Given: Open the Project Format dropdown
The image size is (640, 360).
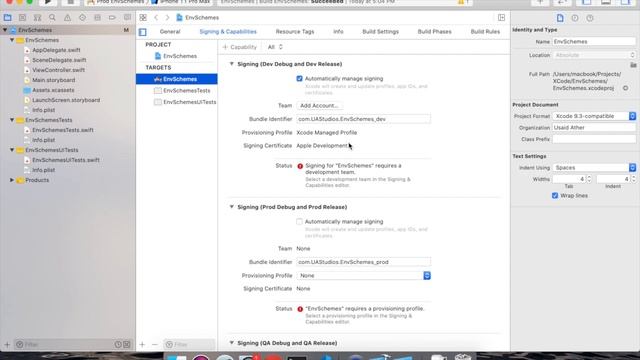Looking at the screenshot, I should [594, 116].
